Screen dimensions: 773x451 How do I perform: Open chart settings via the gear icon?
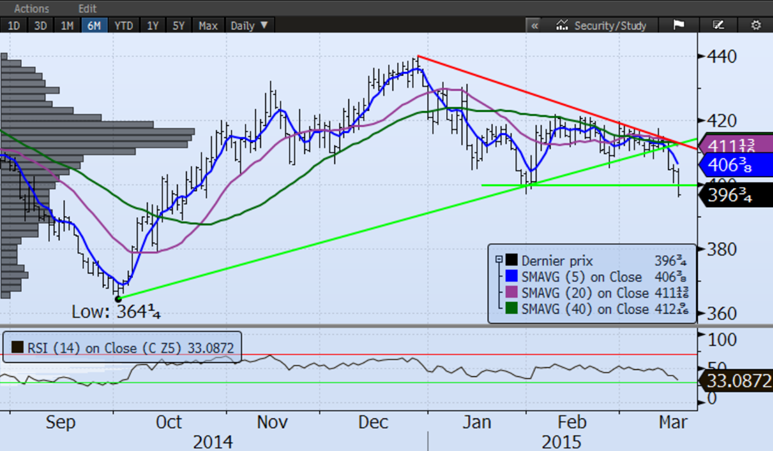pyautogui.click(x=757, y=25)
